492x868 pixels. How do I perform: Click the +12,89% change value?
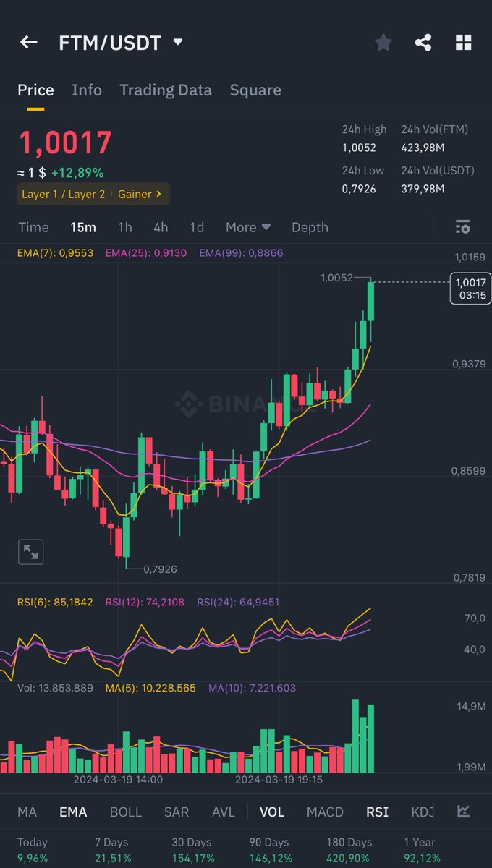(77, 173)
